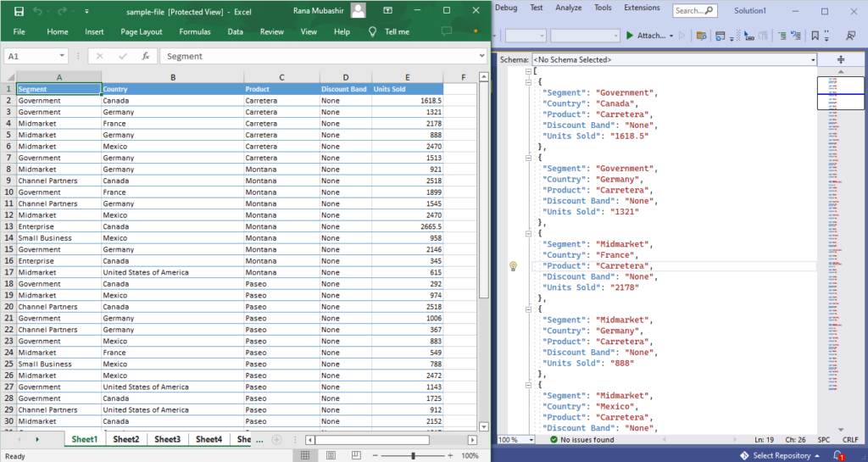Open the Insert tab in Excel

(94, 31)
